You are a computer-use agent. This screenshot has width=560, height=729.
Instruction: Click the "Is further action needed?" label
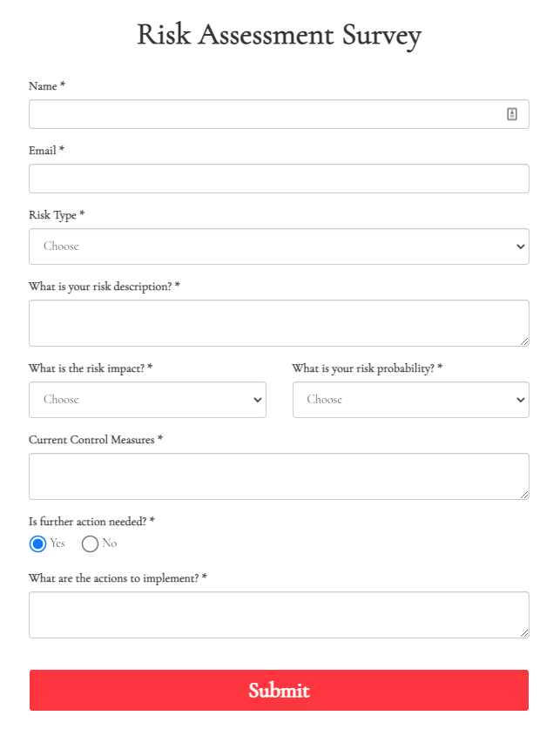91,521
